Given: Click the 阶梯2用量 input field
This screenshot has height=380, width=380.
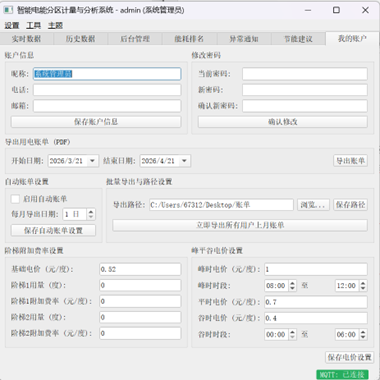Looking at the screenshot, I should click(140, 317).
